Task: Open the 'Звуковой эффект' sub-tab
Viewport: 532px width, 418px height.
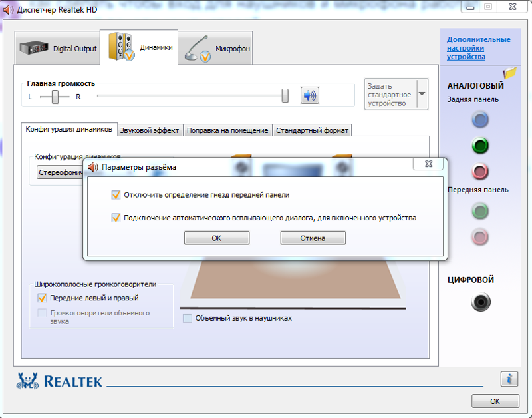Action: tap(149, 130)
